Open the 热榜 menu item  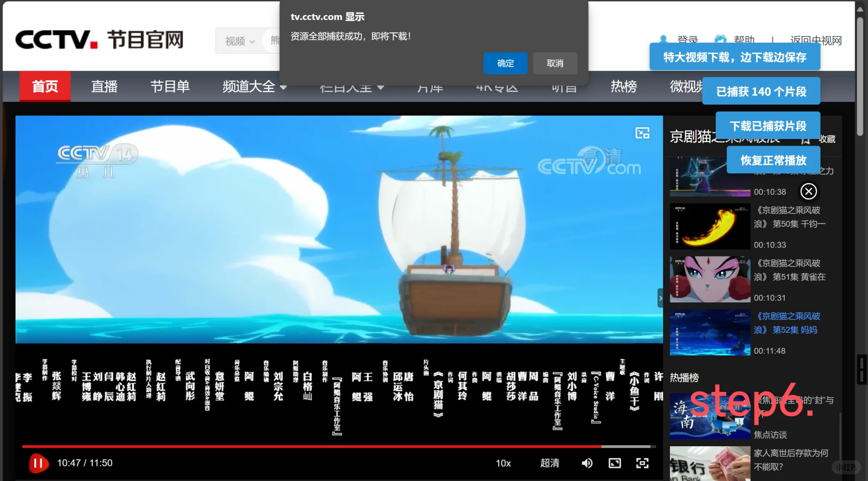point(623,86)
